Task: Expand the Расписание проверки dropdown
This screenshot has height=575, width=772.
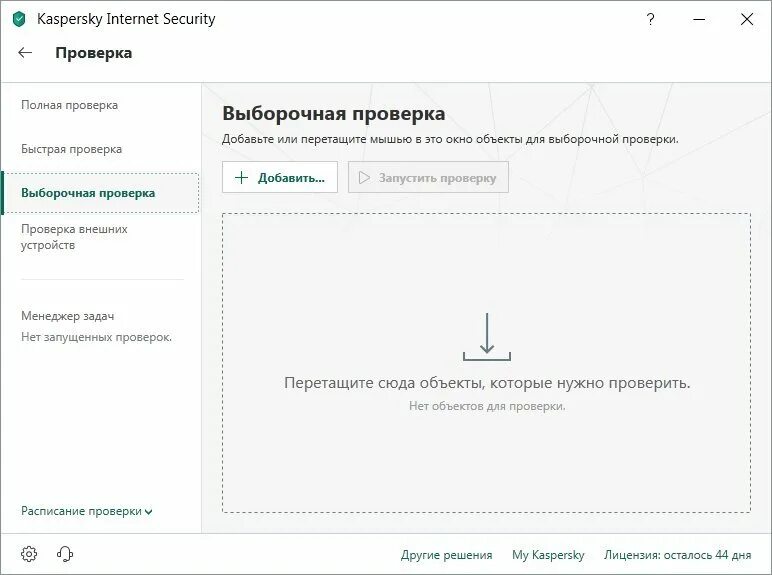Action: (87, 511)
